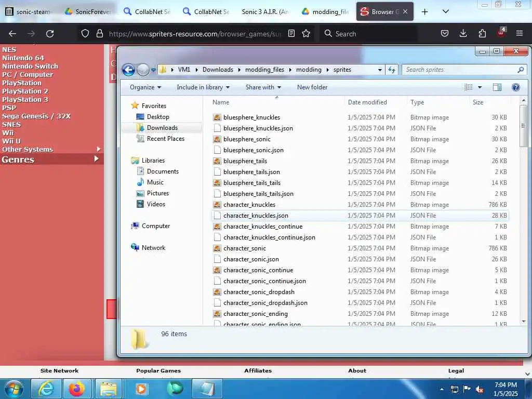The image size is (532, 399).
Task: Open Internet Explorer from taskbar
Action: [46, 389]
